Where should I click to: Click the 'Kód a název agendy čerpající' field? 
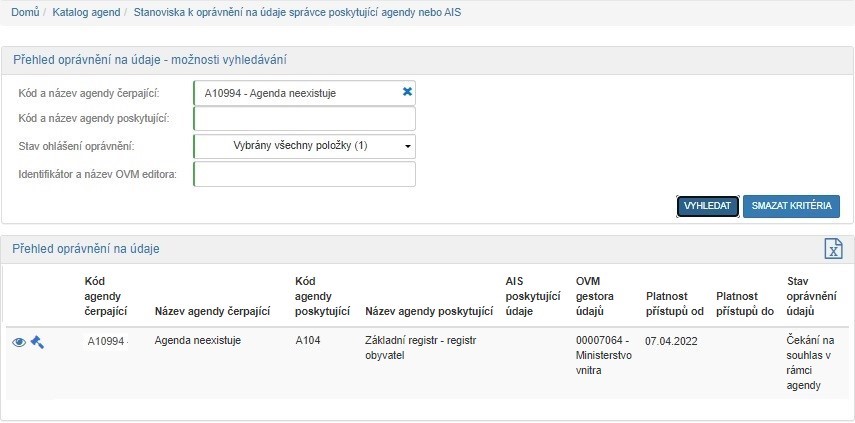[295, 93]
